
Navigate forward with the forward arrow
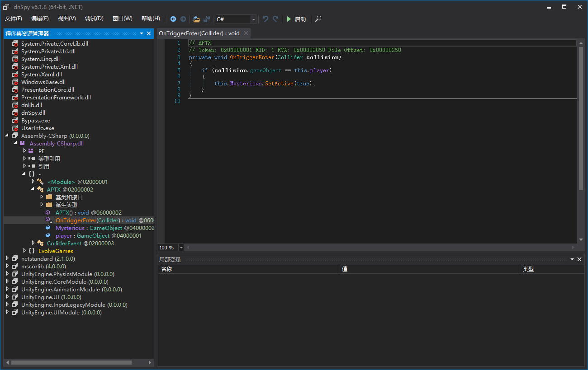click(183, 19)
